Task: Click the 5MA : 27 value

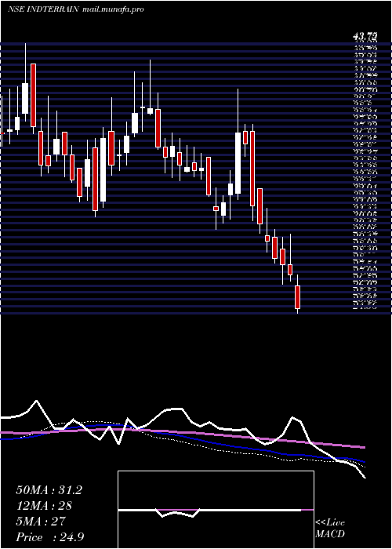Action: pyautogui.click(x=41, y=522)
